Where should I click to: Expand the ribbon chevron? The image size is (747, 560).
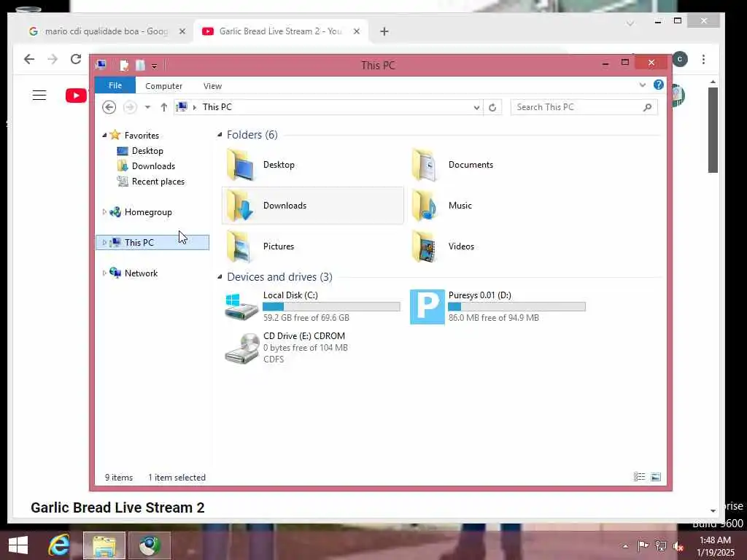point(642,85)
